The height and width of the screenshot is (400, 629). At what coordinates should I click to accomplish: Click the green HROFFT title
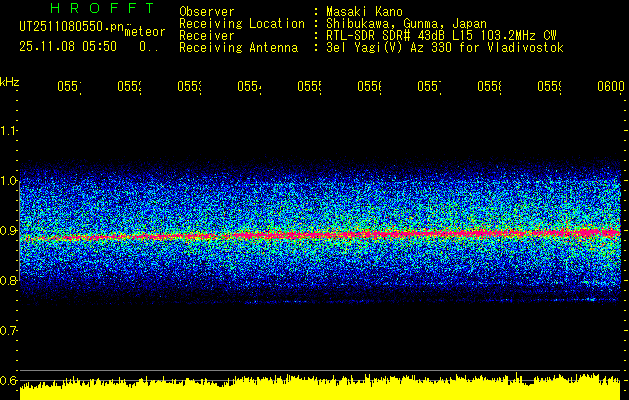(x=103, y=8)
